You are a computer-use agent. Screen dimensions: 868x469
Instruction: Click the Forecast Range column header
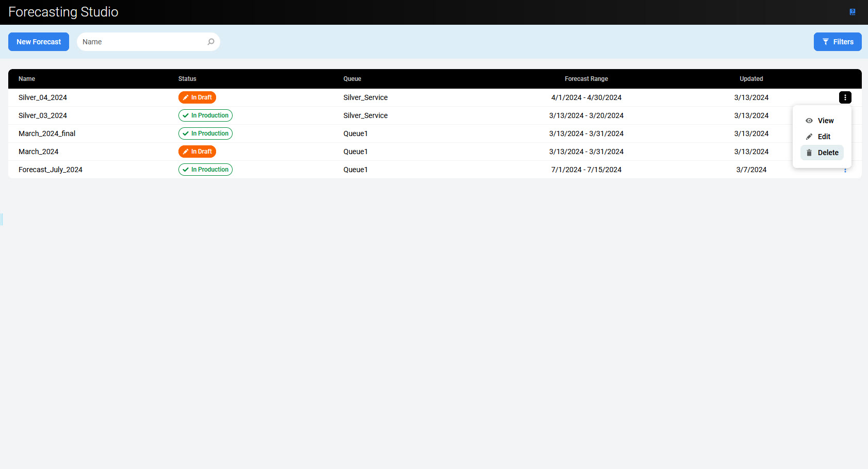point(586,79)
